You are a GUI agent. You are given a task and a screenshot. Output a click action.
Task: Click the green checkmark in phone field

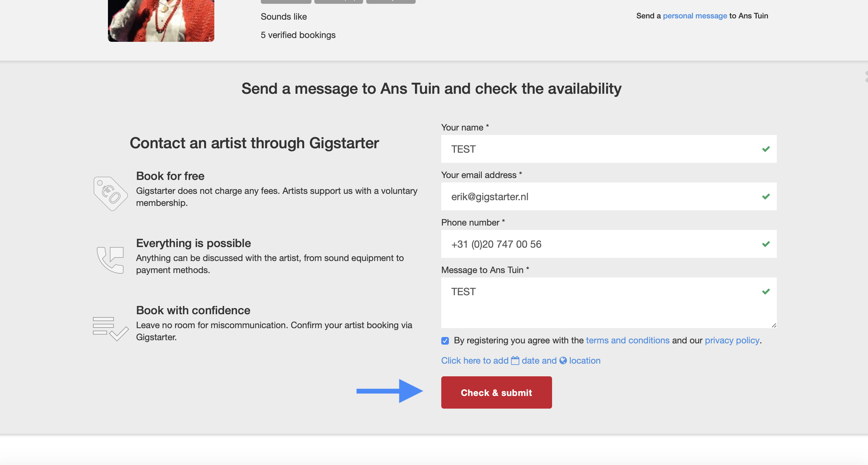(765, 244)
